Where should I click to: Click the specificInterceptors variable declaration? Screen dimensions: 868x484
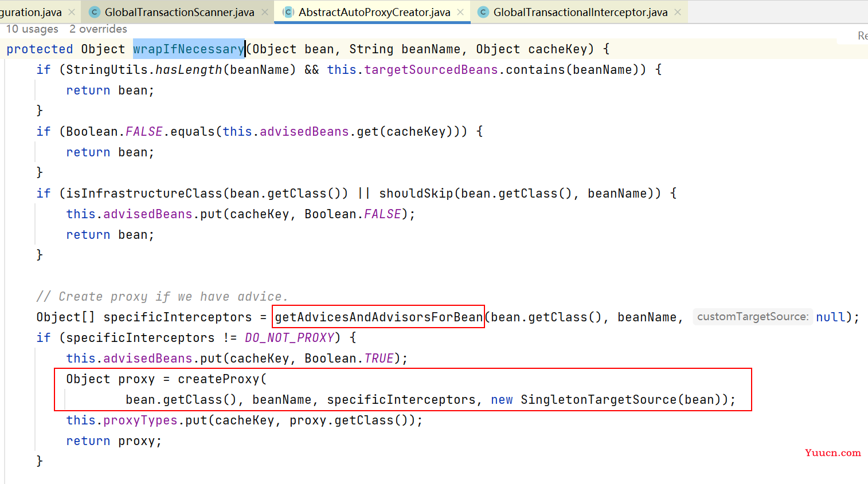[x=178, y=317]
